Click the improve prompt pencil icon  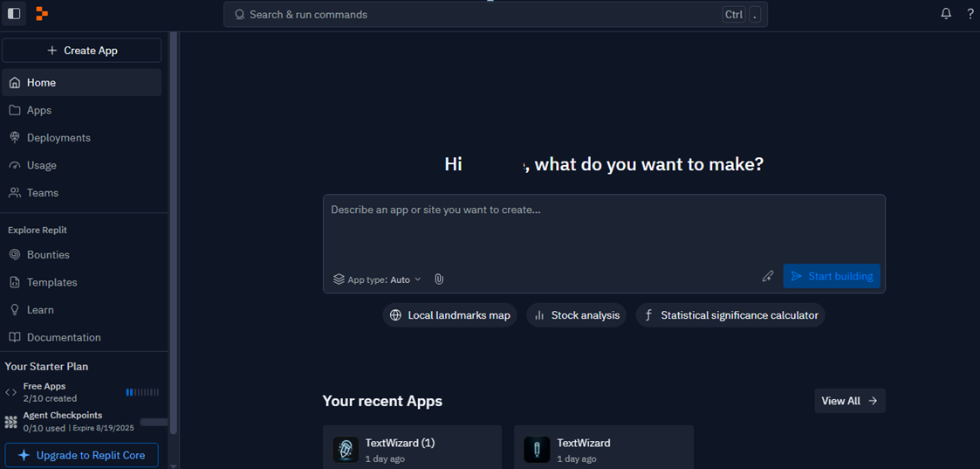[x=768, y=276]
